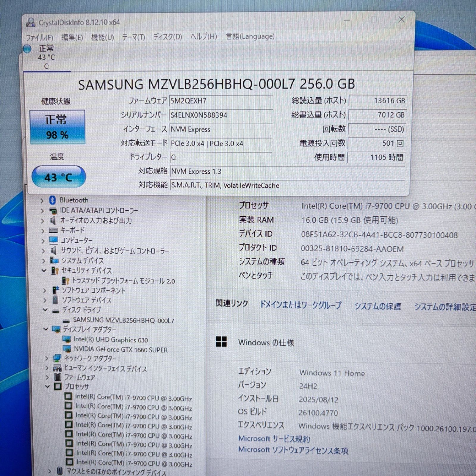
Task: Select NVIDIA GeForce GTX 1660 SUPER
Action: [x=121, y=350]
